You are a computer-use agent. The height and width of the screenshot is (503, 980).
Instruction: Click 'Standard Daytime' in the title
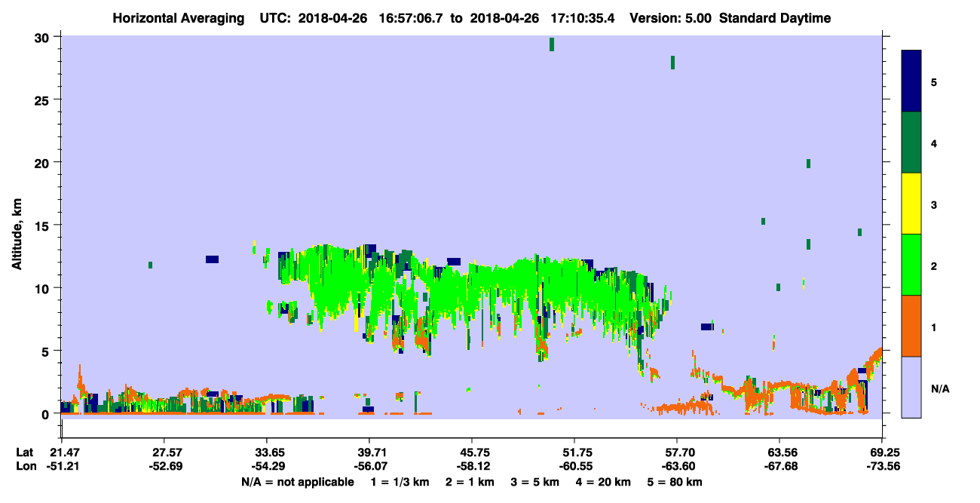[x=776, y=18]
